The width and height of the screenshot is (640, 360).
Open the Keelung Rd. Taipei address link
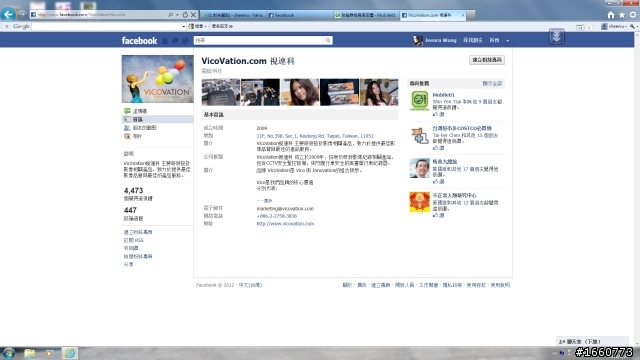click(x=315, y=136)
